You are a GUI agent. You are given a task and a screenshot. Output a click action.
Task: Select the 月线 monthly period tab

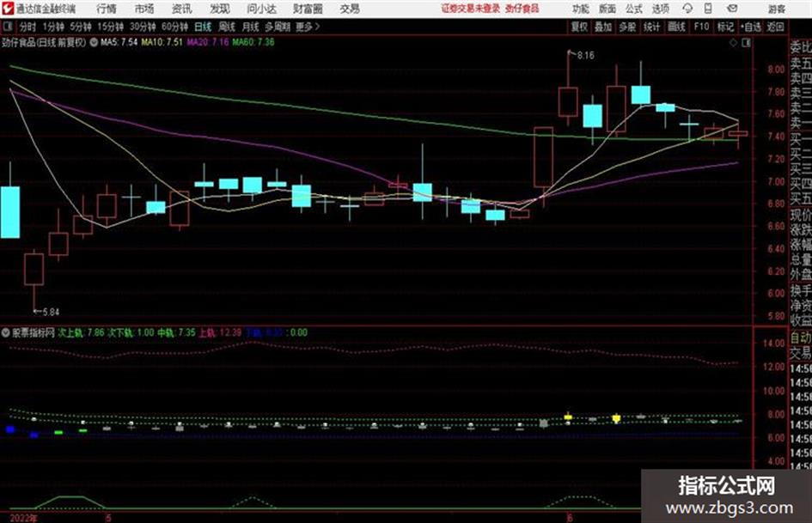click(x=250, y=27)
